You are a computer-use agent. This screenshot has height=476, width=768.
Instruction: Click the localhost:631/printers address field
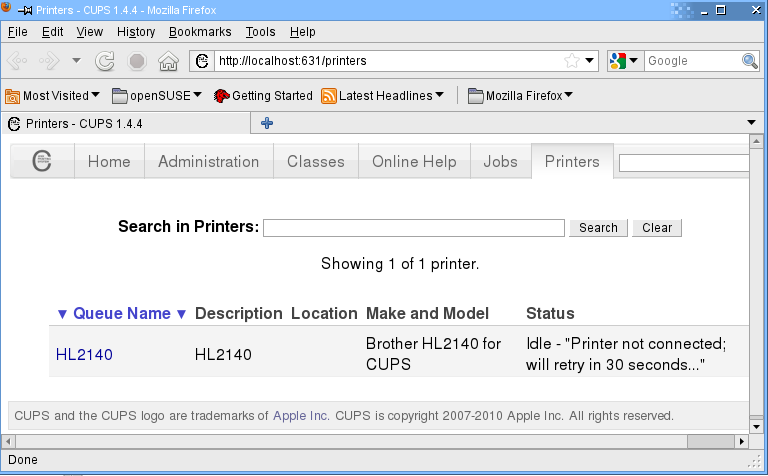pyautogui.click(x=388, y=61)
